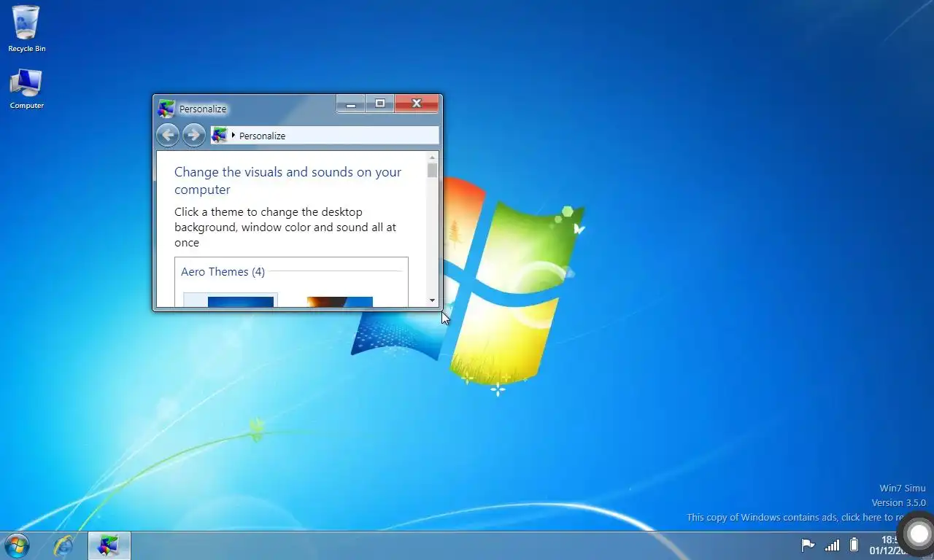Viewport: 934px width, 560px height.
Task: Expand the address bar breadcrumb arrow
Action: 233,135
